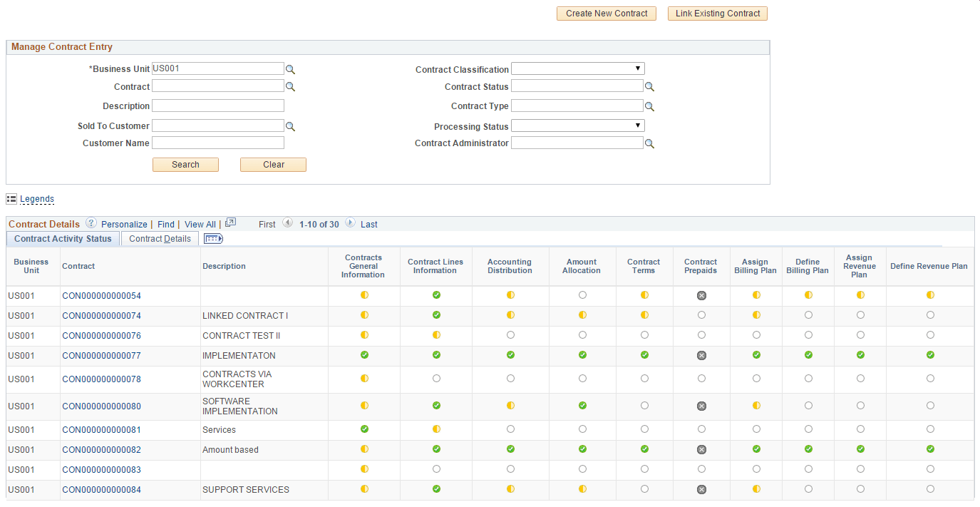Click the Link Existing Contract button
Screen dimensions: 980x507
[717, 13]
